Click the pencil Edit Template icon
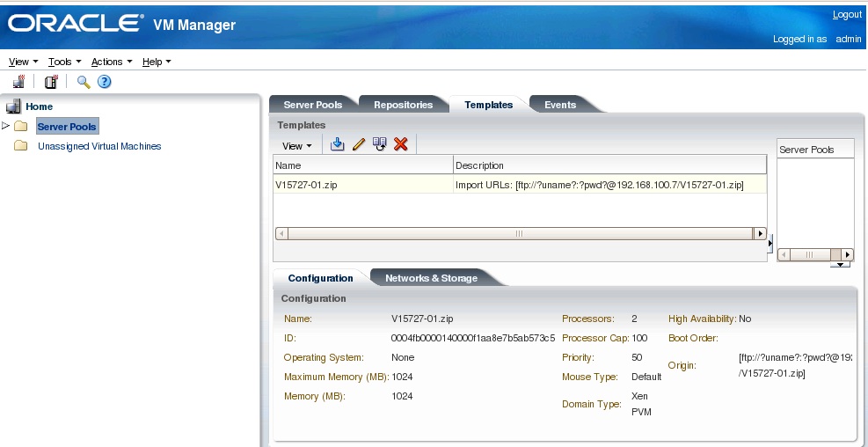The height and width of the screenshot is (447, 868). point(359,144)
